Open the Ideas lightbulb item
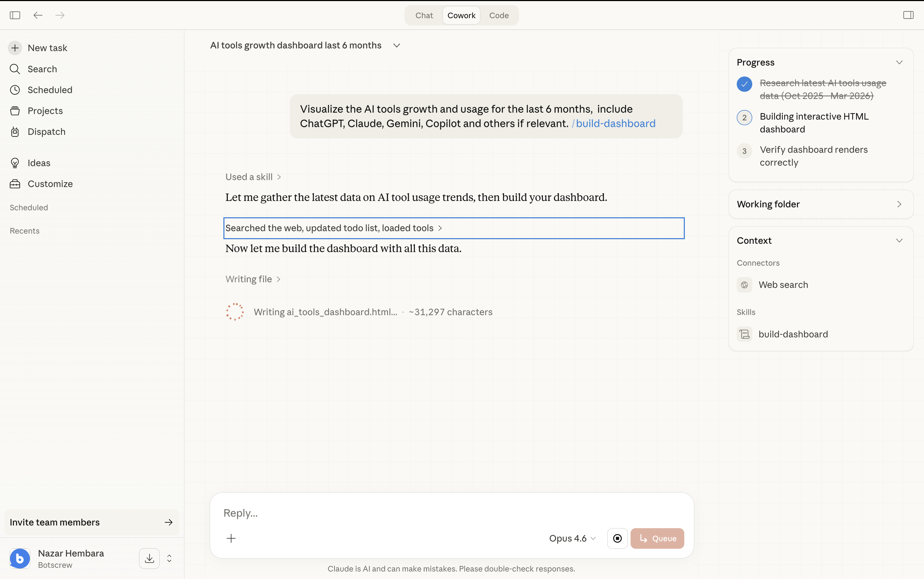The width and height of the screenshot is (924, 579). pyautogui.click(x=39, y=163)
